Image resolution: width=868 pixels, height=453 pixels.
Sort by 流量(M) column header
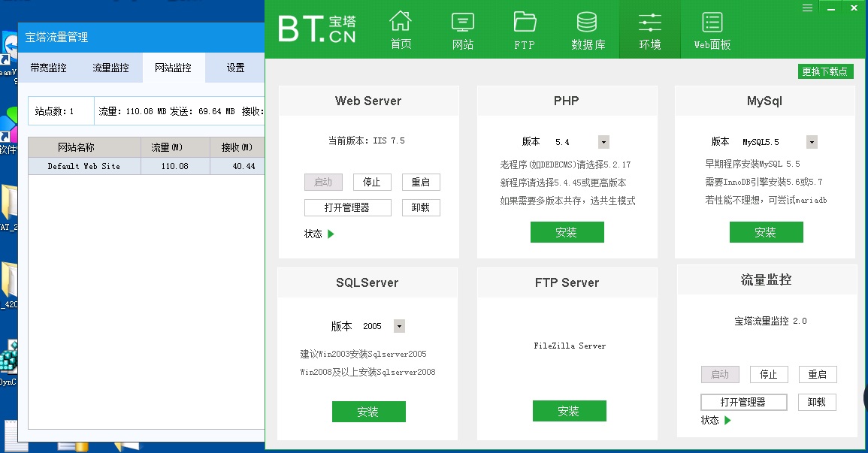tap(175, 147)
